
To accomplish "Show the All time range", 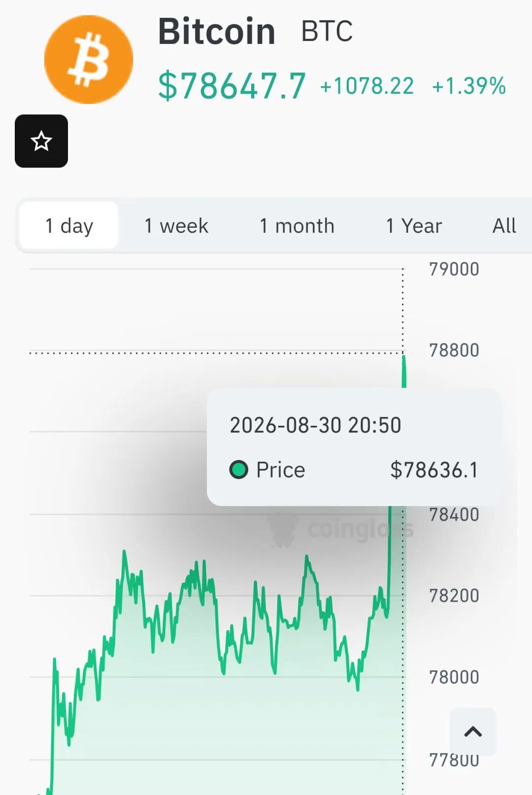I will click(504, 226).
